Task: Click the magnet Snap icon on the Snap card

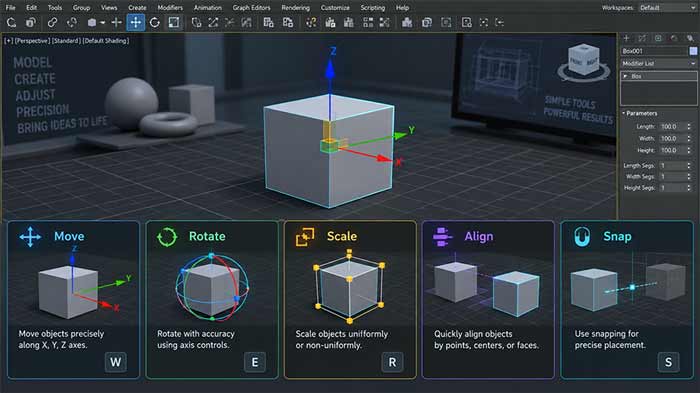Action: (582, 237)
